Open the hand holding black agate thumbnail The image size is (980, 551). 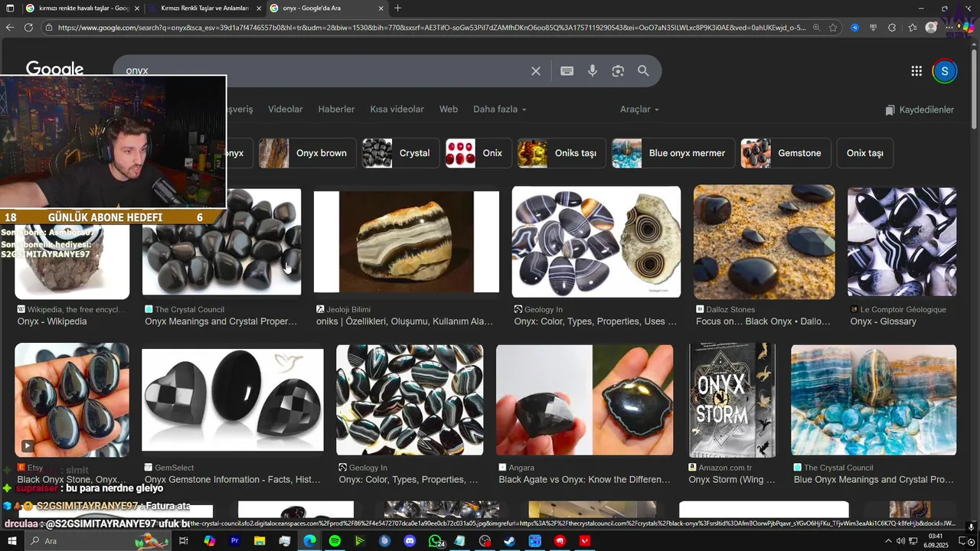(585, 400)
